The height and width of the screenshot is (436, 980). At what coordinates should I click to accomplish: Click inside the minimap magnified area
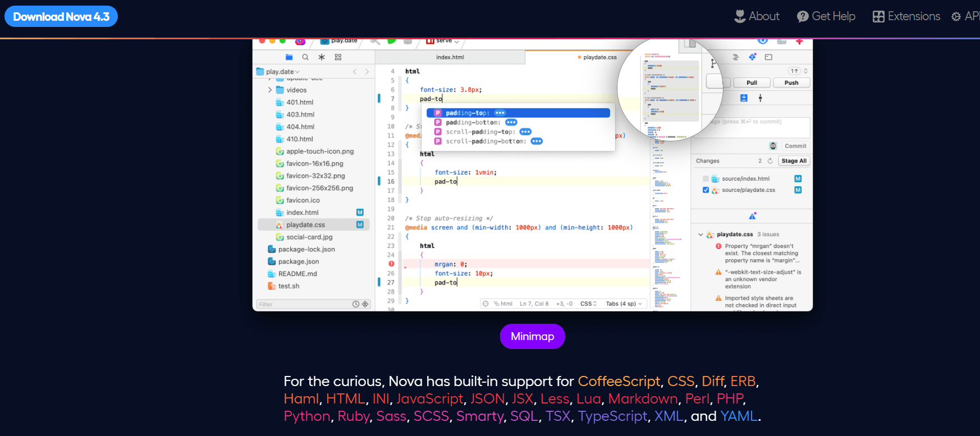[670, 88]
